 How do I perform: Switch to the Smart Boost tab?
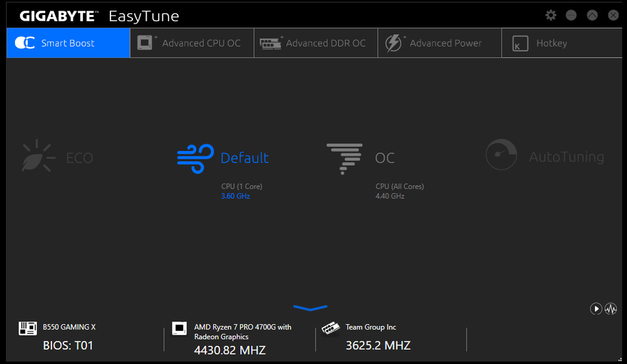[x=68, y=43]
